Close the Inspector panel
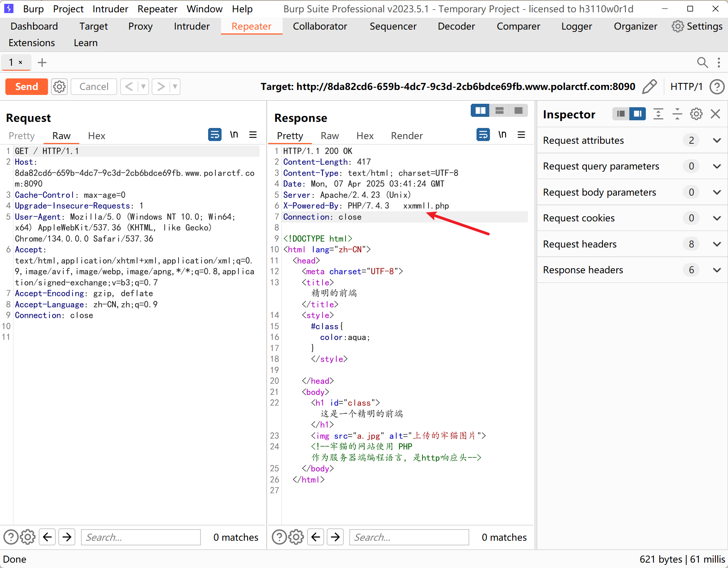Screen dimensions: 728x568 715,114
